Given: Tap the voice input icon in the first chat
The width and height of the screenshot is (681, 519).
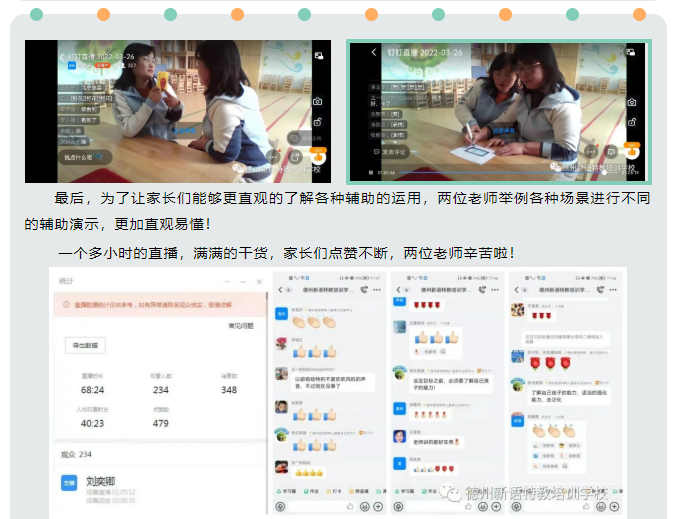Looking at the screenshot, I should (281, 507).
